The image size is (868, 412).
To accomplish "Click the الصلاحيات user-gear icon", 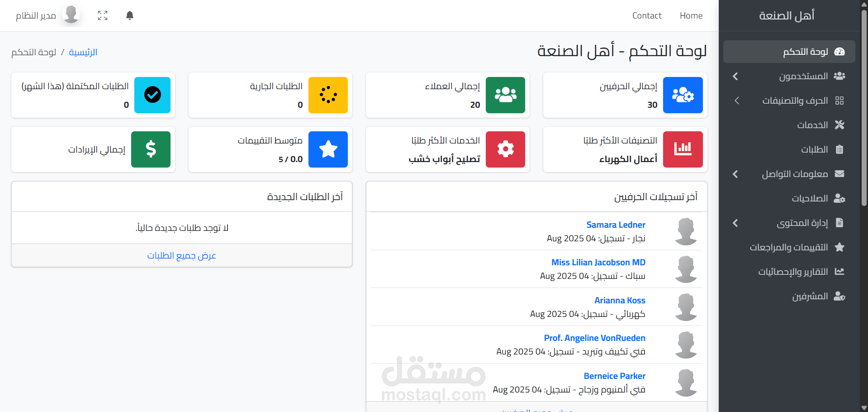I will [x=840, y=198].
